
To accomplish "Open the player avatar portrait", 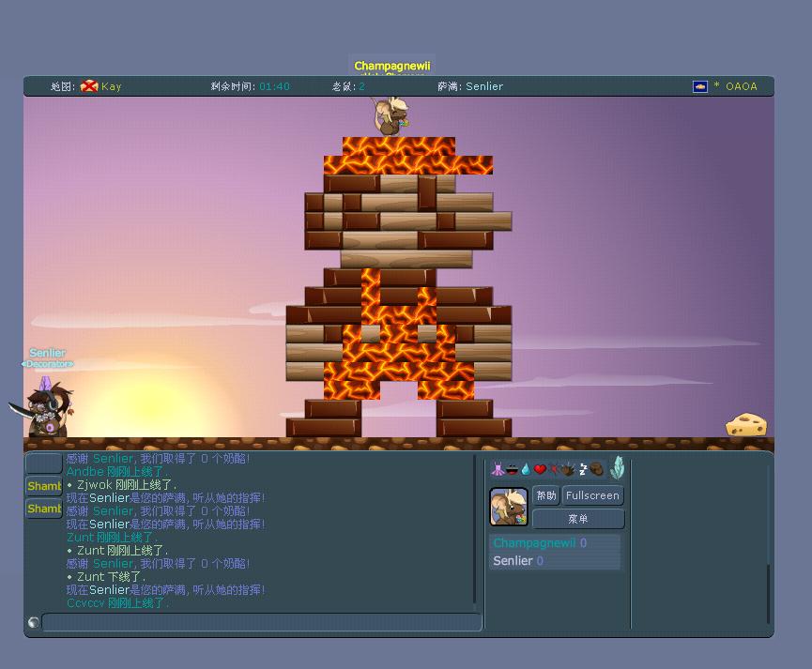I will tap(509, 507).
